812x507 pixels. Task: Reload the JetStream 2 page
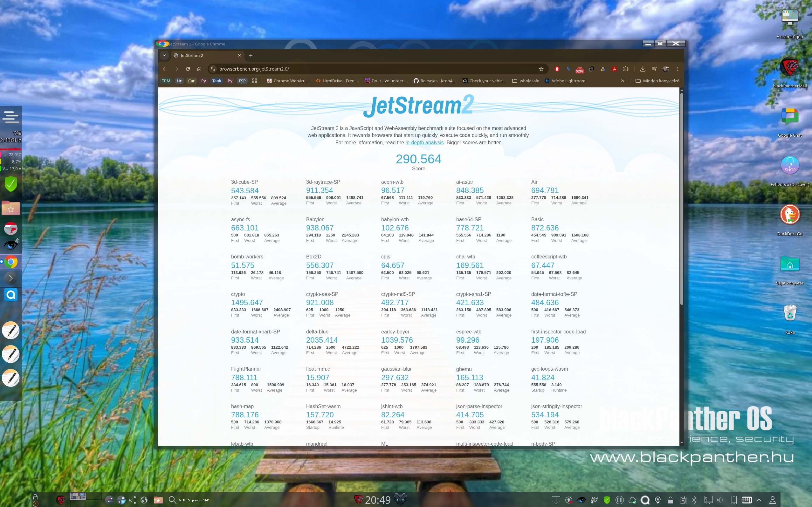pyautogui.click(x=188, y=69)
